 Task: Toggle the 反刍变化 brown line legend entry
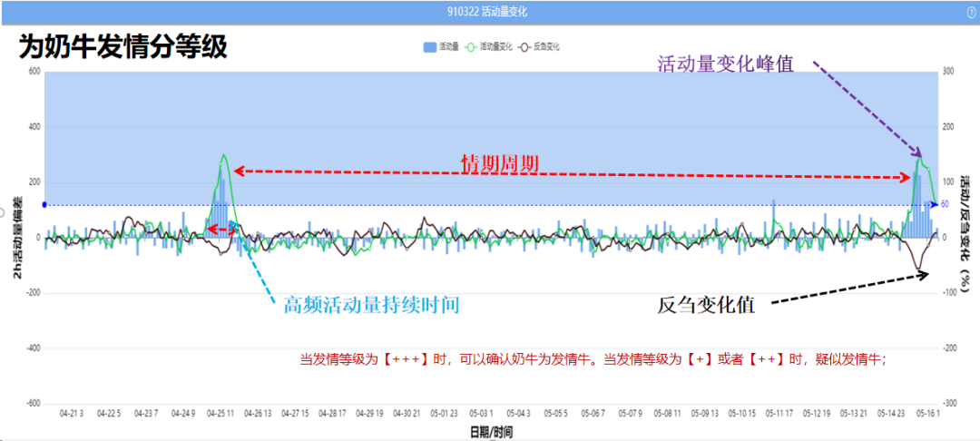(x=539, y=46)
